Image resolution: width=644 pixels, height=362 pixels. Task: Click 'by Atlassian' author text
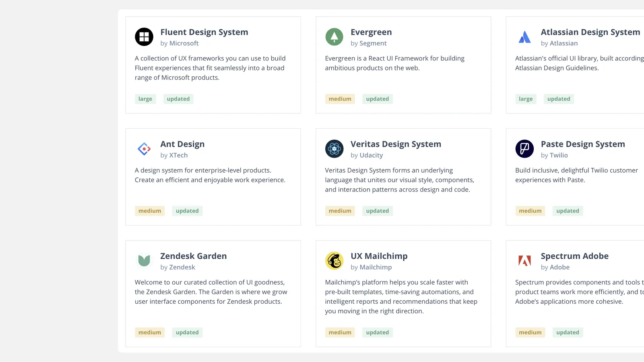pos(559,43)
